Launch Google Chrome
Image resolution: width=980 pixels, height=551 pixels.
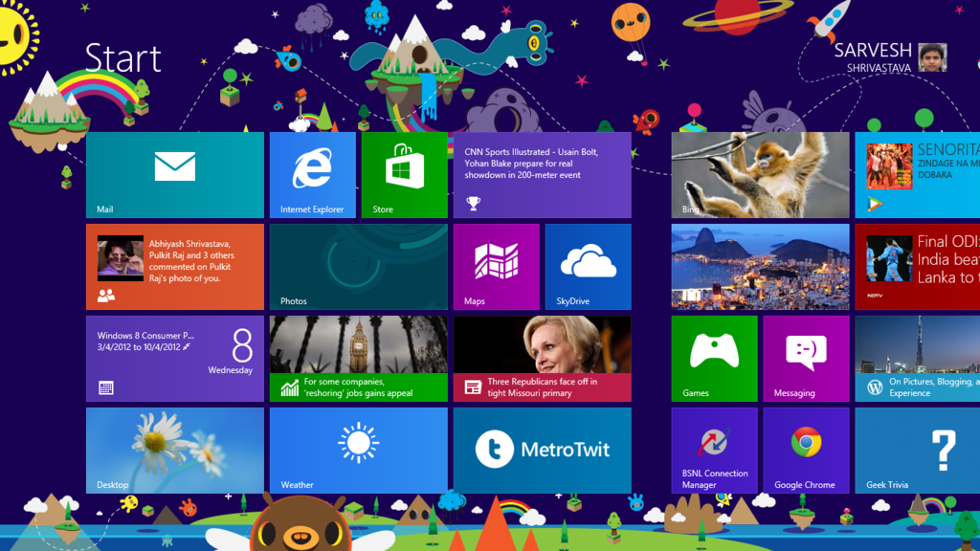pos(806,450)
